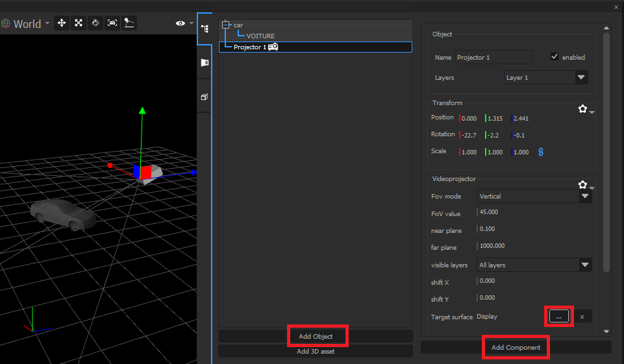Click the frame-selection camera icon

click(112, 23)
